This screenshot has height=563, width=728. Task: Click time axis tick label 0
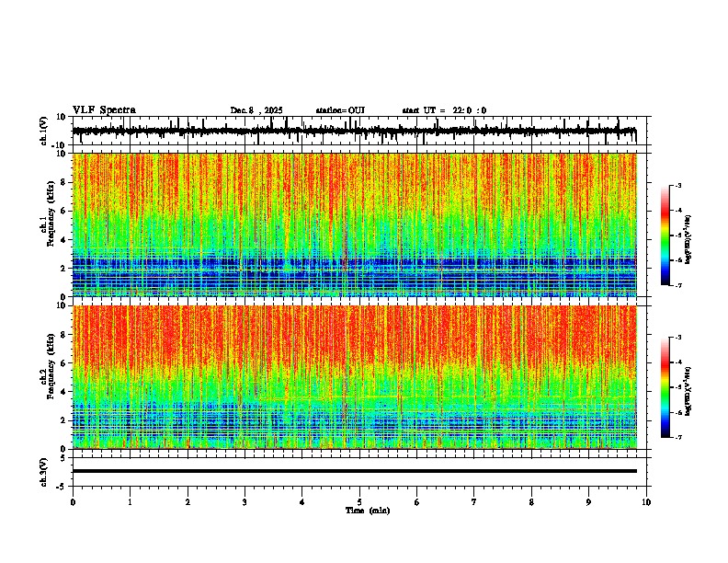click(x=73, y=502)
